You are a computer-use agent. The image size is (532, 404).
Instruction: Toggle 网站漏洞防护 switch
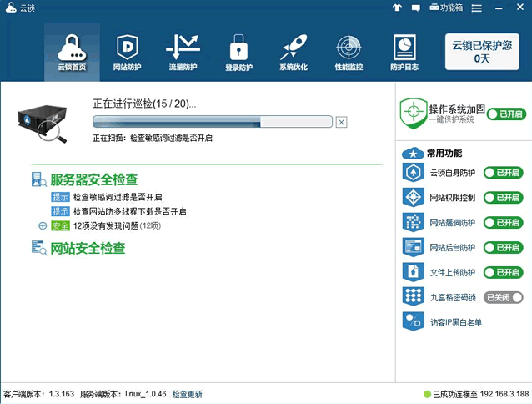click(504, 223)
